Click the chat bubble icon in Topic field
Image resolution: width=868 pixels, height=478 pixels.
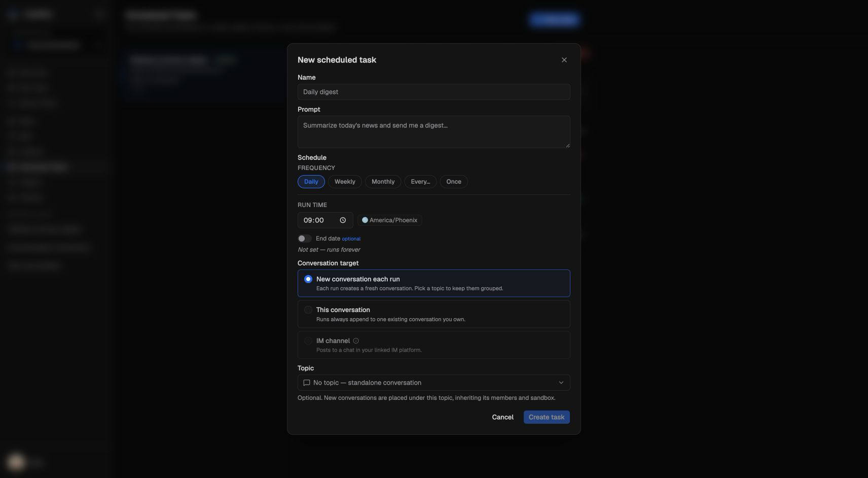click(306, 383)
